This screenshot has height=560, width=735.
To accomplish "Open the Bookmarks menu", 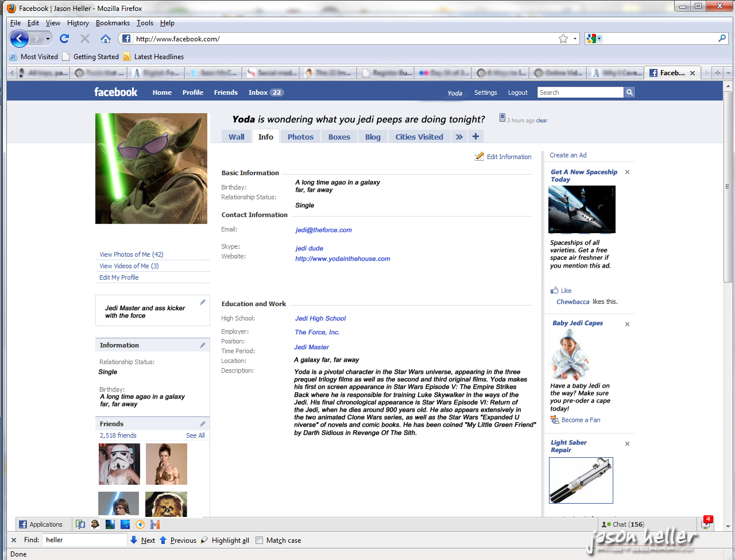I will click(x=113, y=23).
